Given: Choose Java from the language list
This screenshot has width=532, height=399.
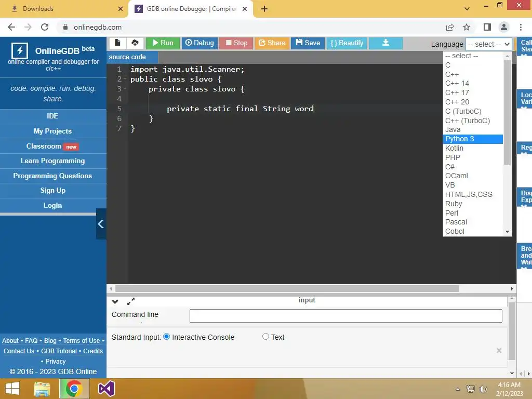Looking at the screenshot, I should tap(473, 129).
